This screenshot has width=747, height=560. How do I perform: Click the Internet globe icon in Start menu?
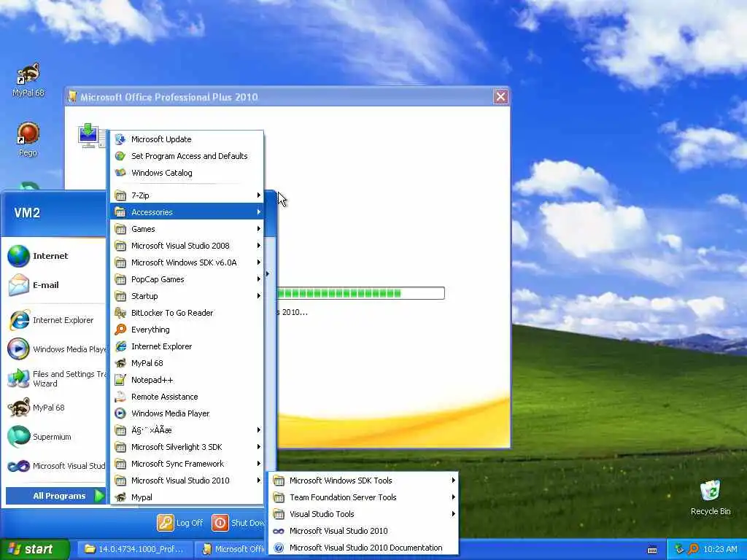(18, 256)
